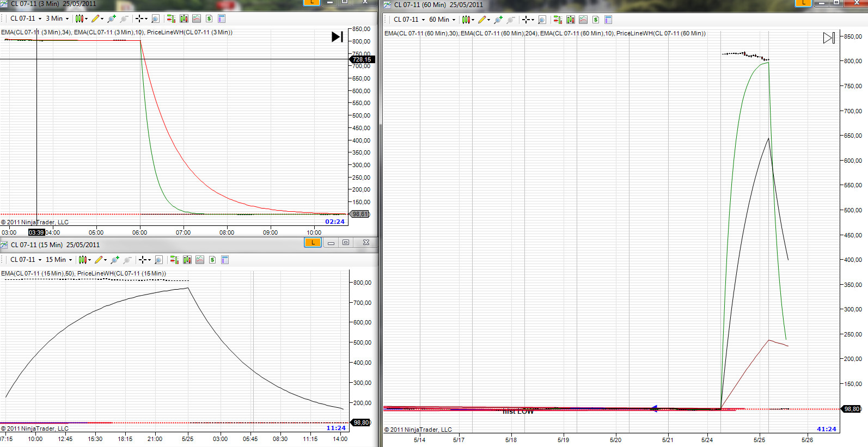Screen dimensions: 868x447
Task: Click scroll-to-latest arrow on 60 Min chart
Action: [x=828, y=38]
